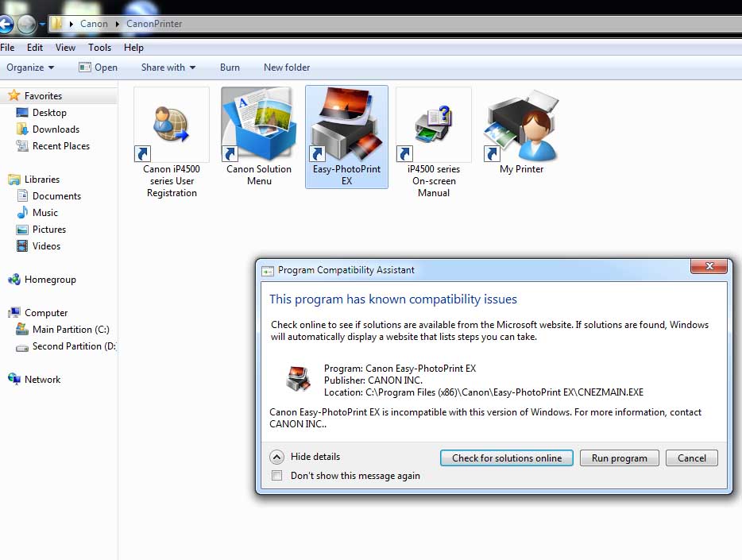Select Main Partition (C:) label
The width and height of the screenshot is (742, 560).
[71, 329]
